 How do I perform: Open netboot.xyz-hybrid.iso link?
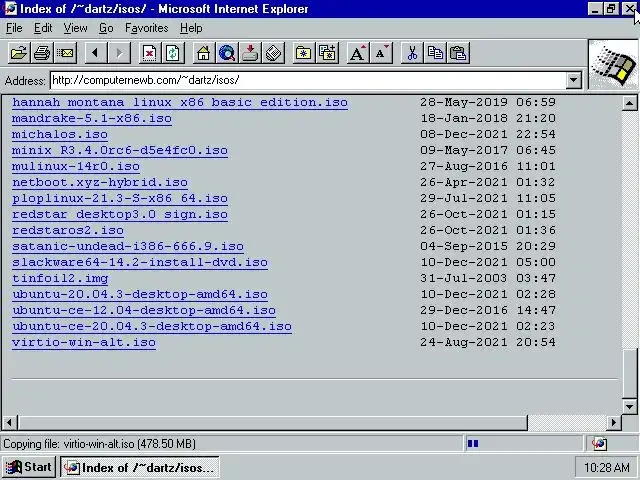(x=100, y=182)
